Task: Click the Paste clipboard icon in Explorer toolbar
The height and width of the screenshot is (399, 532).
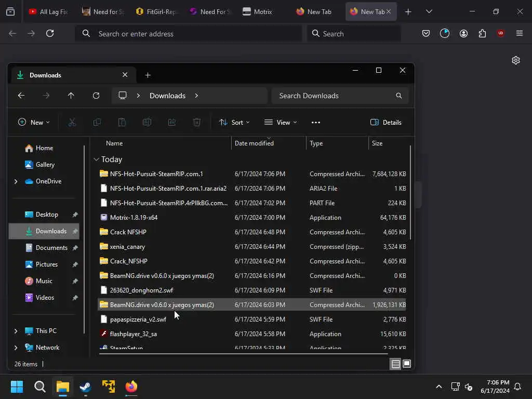Action: pos(122,123)
